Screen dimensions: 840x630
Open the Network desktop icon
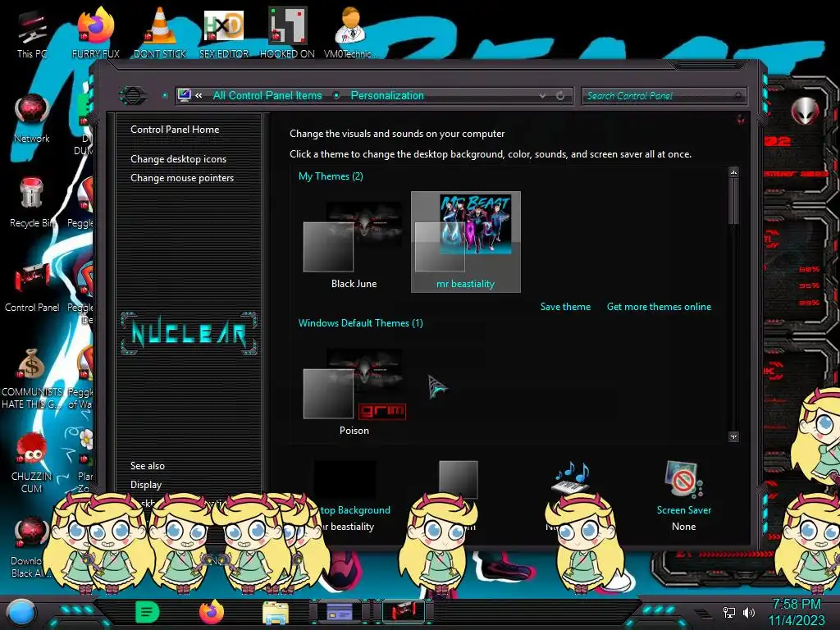[32, 118]
